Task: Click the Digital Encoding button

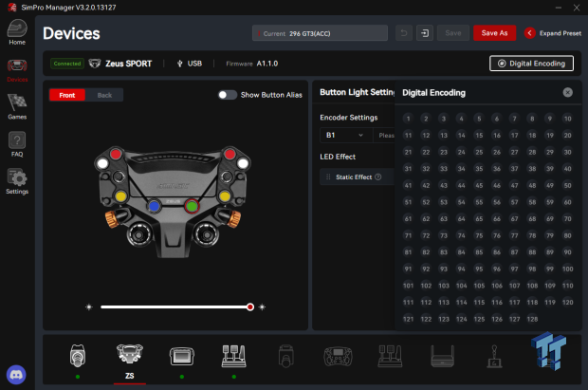Action: coord(531,64)
